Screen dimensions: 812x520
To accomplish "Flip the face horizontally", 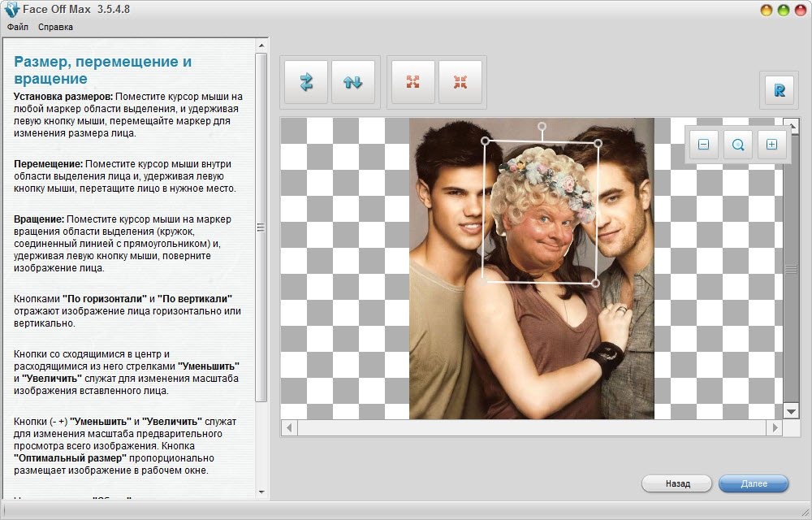I will coord(306,82).
